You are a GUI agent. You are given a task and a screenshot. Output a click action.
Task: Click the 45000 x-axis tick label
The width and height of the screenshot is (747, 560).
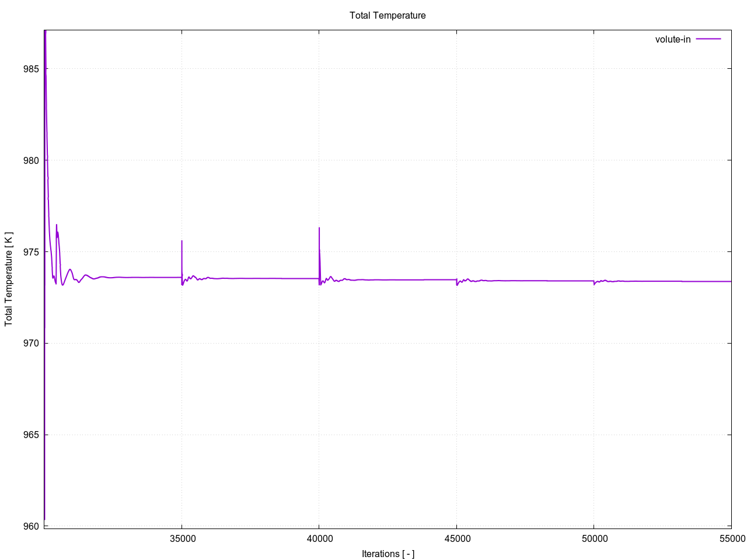coord(456,539)
